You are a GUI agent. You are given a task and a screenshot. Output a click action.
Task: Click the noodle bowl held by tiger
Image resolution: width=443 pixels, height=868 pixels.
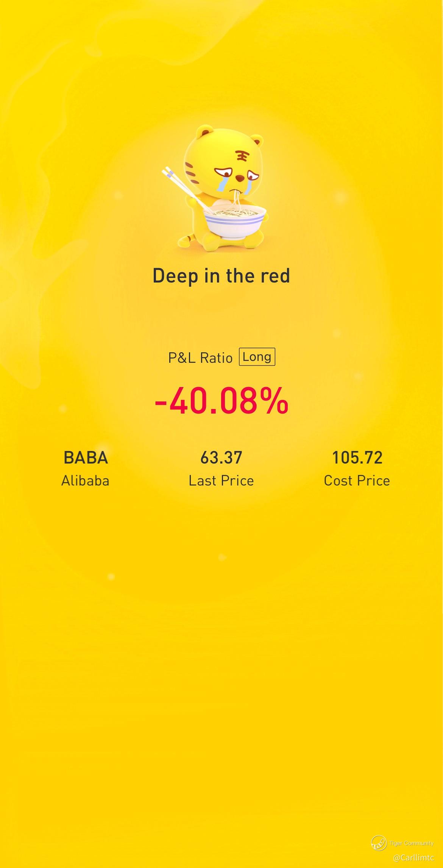click(234, 222)
